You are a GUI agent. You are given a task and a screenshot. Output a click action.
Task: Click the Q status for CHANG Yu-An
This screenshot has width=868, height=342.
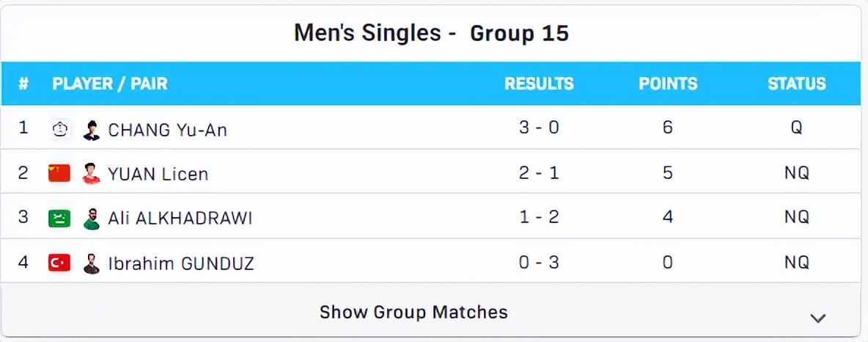(796, 128)
